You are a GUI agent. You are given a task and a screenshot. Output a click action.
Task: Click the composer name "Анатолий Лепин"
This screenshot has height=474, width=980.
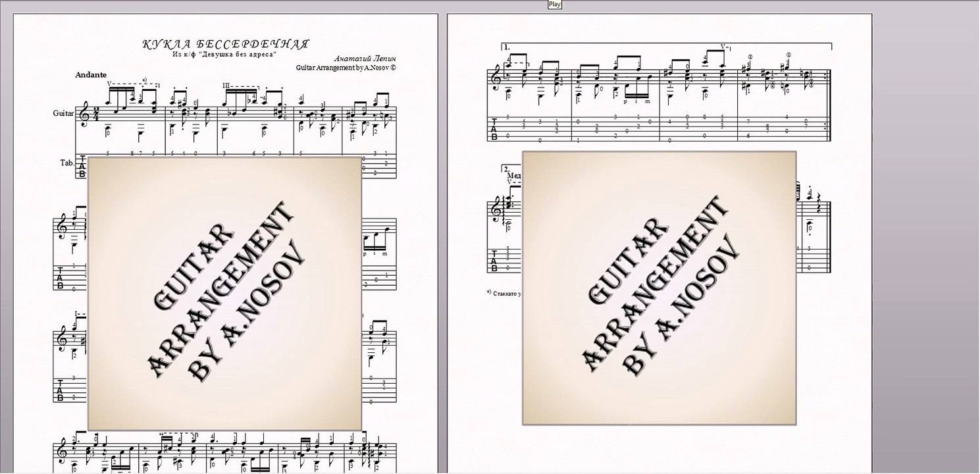click(365, 59)
